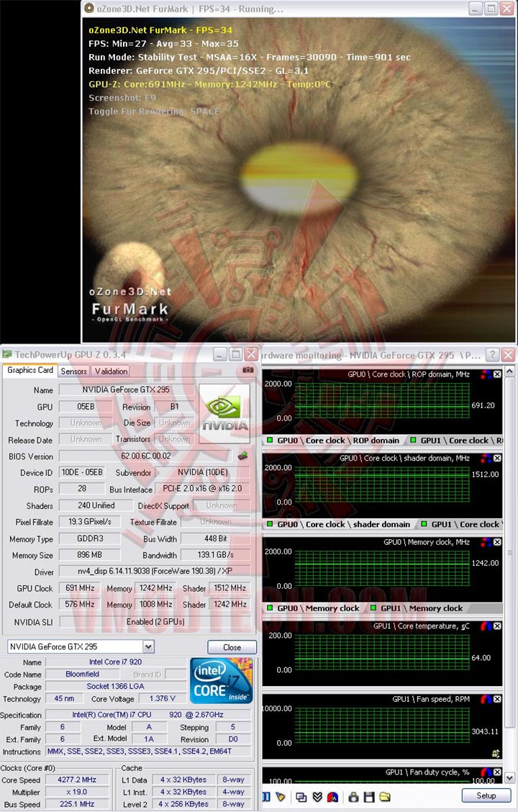Screen dimensions: 518x812
Task: Click Memory Size 896 MB field
Action: tap(89, 554)
